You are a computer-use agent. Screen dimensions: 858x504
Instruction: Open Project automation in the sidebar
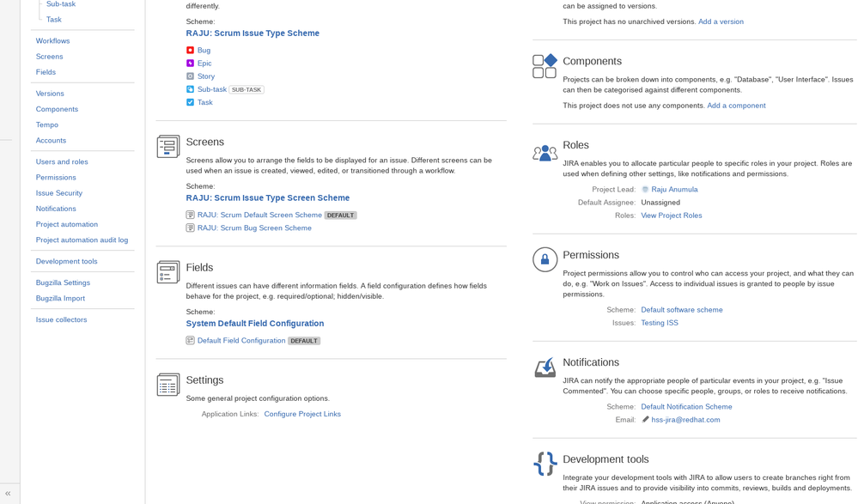[67, 224]
